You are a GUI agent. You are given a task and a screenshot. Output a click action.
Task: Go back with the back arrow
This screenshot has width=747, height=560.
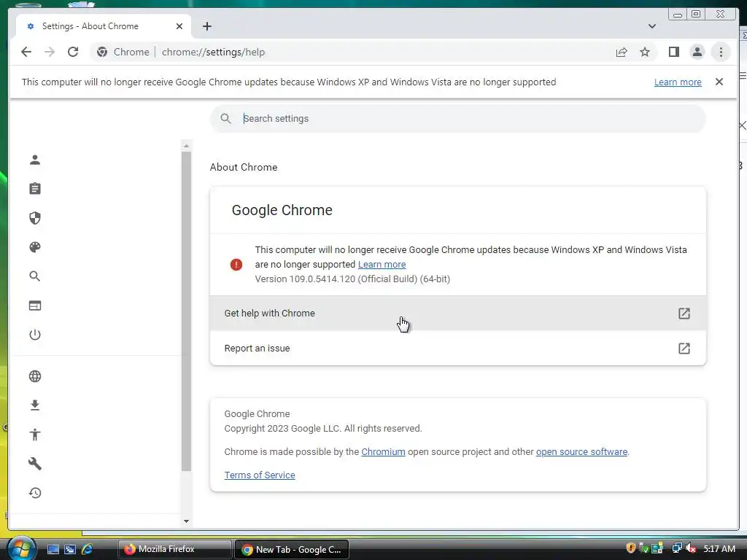pyautogui.click(x=26, y=52)
